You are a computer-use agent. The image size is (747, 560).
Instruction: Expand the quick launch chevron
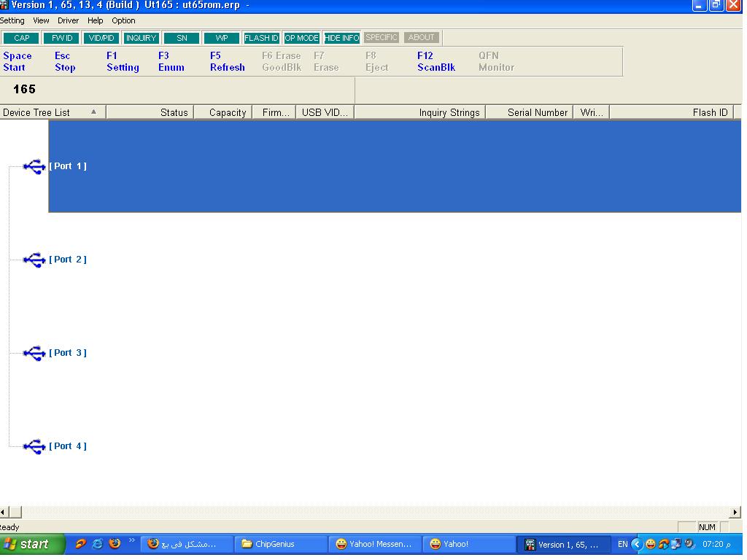pos(132,540)
